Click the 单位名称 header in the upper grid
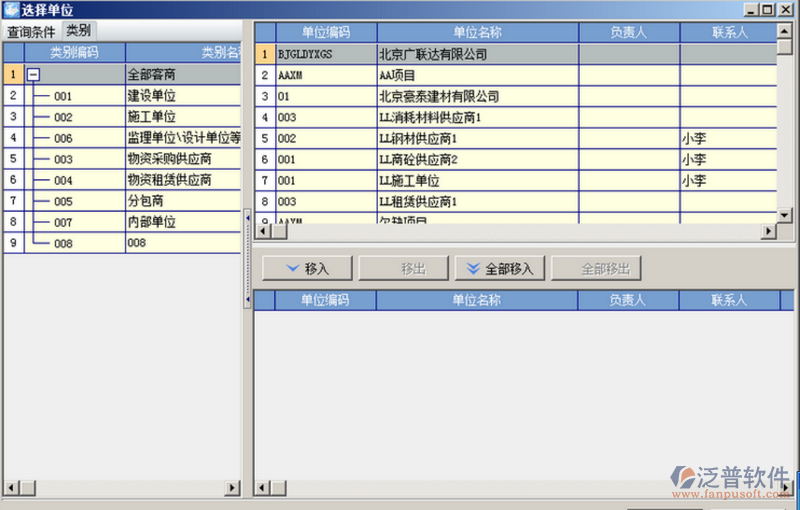This screenshot has width=800, height=510. pos(476,32)
